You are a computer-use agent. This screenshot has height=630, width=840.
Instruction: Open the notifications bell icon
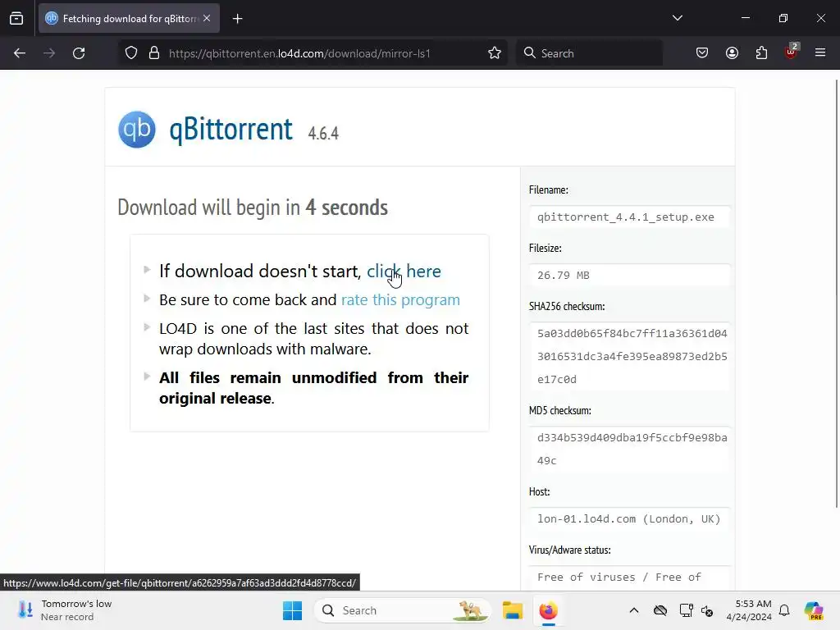point(784,610)
